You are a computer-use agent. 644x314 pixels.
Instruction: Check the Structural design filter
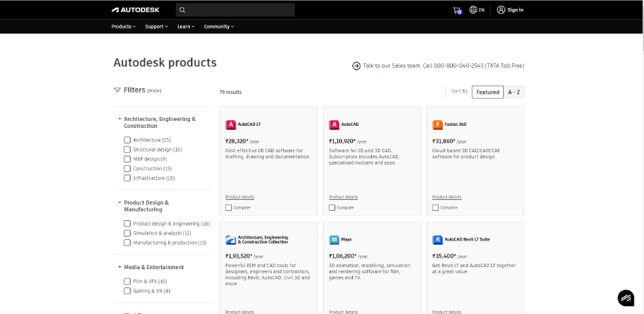coord(127,150)
